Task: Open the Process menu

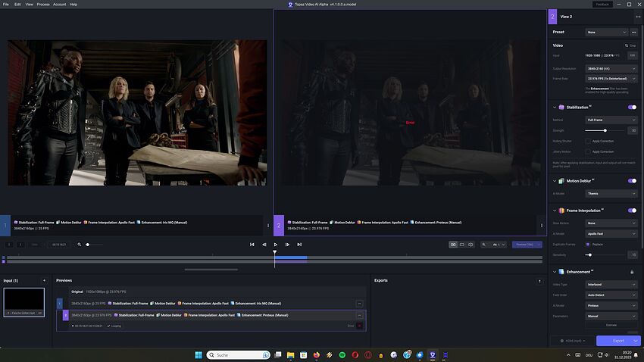Action: (43, 5)
